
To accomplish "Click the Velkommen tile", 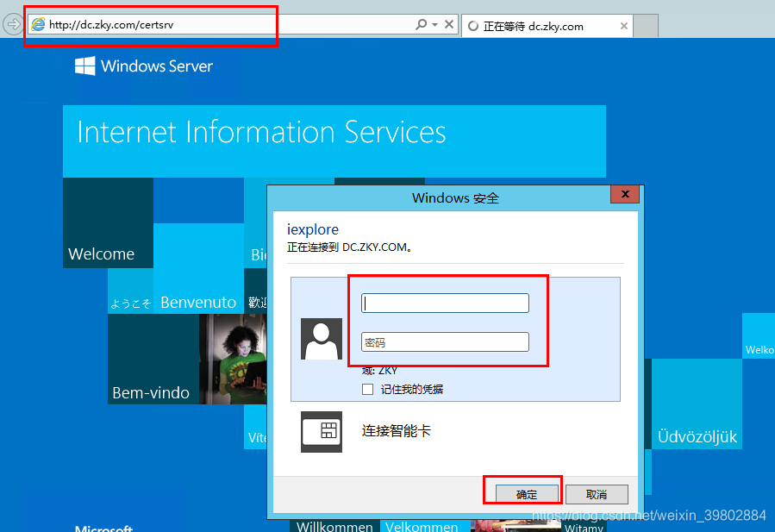I will click(425, 526).
